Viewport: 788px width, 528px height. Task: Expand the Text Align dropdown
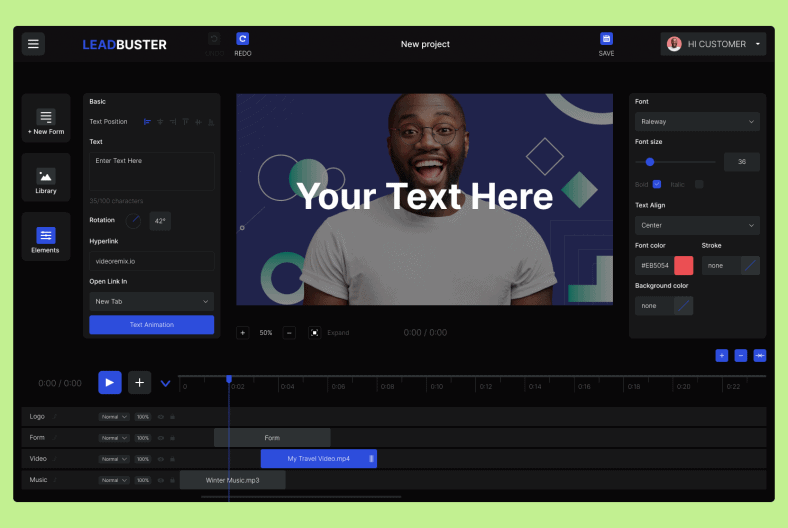pyautogui.click(x=697, y=226)
